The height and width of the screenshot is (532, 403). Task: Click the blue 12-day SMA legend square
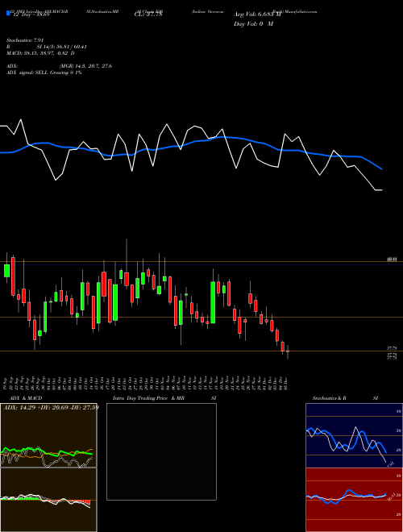tap(8, 13)
